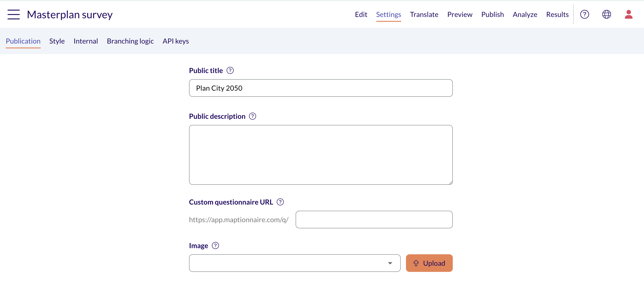644x282 pixels.
Task: Open the language globe icon
Action: [x=606, y=15]
